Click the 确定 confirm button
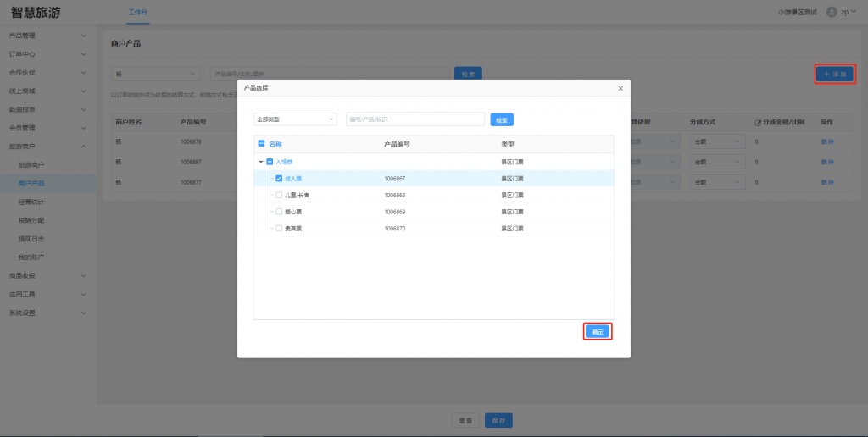This screenshot has height=437, width=868. 598,331
